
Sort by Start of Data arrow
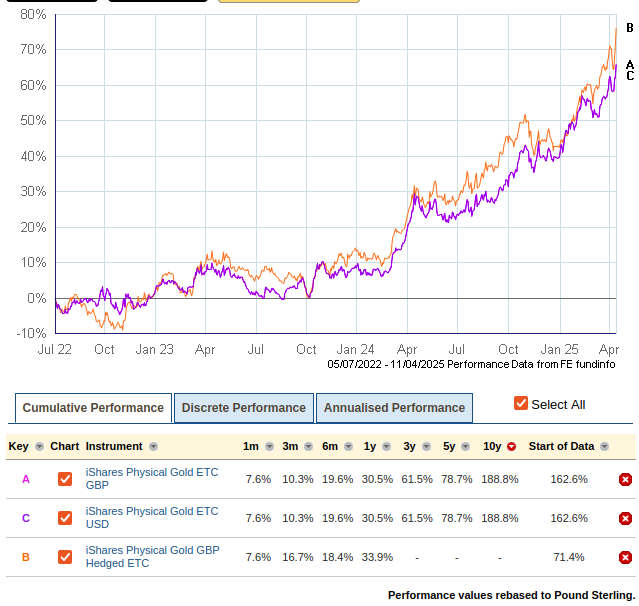[x=604, y=447]
